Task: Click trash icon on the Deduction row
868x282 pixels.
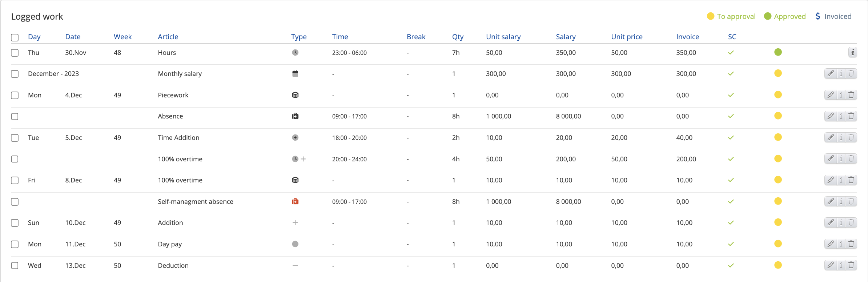Action: (x=851, y=265)
